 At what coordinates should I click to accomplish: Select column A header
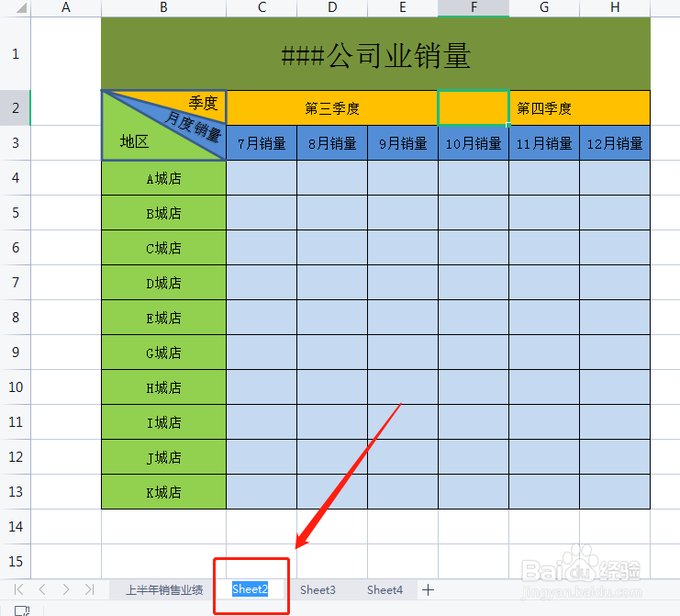66,8
